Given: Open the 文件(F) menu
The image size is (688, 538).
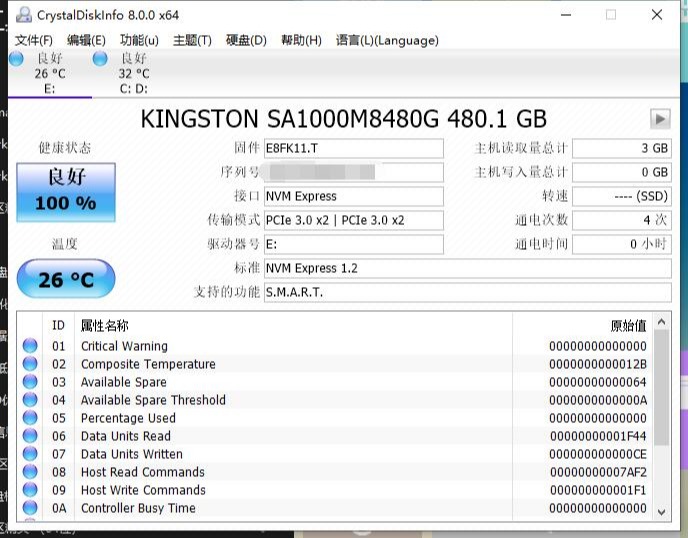Looking at the screenshot, I should click(33, 41).
